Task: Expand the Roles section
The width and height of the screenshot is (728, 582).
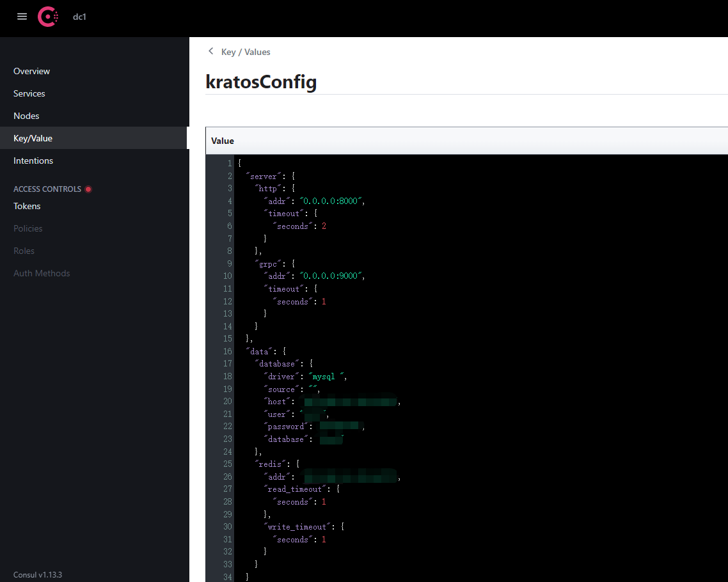Action: (x=22, y=251)
